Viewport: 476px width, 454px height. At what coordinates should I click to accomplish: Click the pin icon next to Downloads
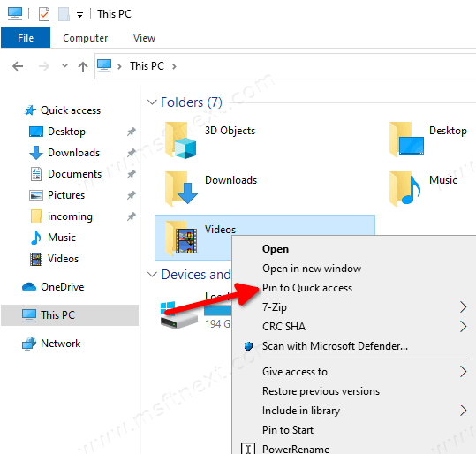(131, 153)
